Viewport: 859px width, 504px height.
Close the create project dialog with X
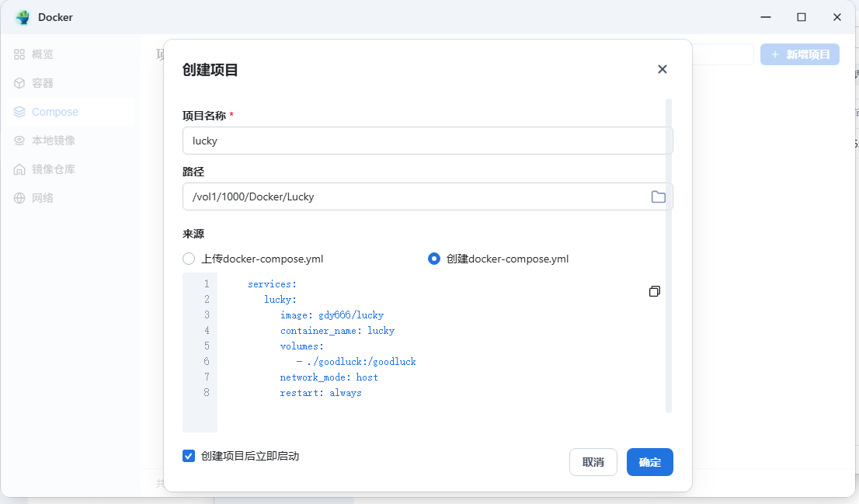tap(662, 69)
